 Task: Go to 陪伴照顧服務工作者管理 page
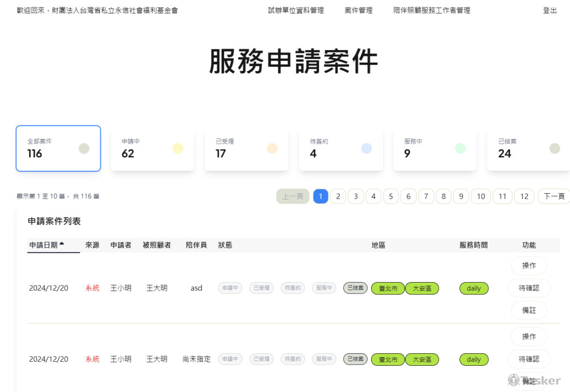[431, 10]
